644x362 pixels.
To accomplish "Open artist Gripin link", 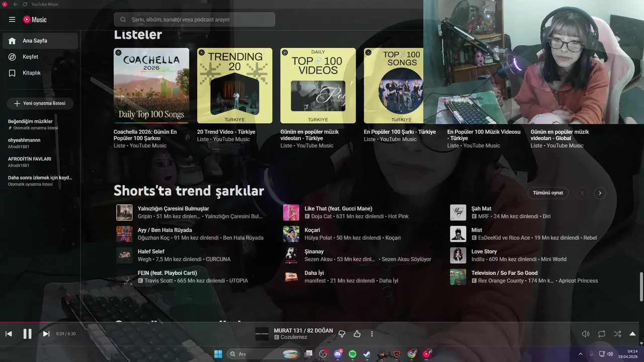I will [145, 216].
